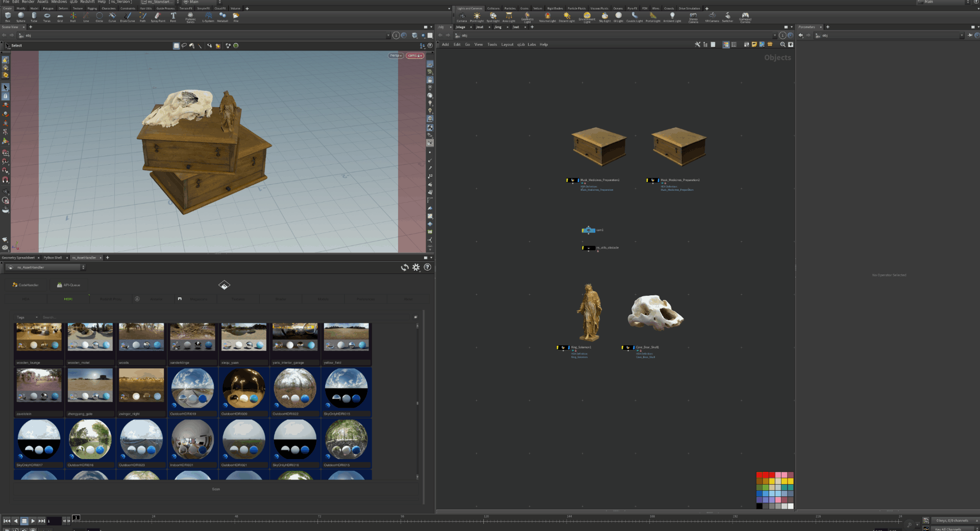Add an Environment Light from the shelf
Screen dimensions: 980x531
click(587, 17)
